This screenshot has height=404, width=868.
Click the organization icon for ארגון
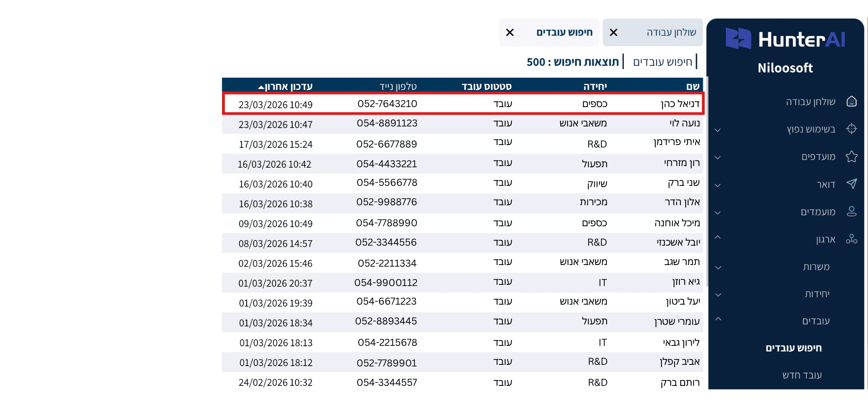tap(851, 239)
